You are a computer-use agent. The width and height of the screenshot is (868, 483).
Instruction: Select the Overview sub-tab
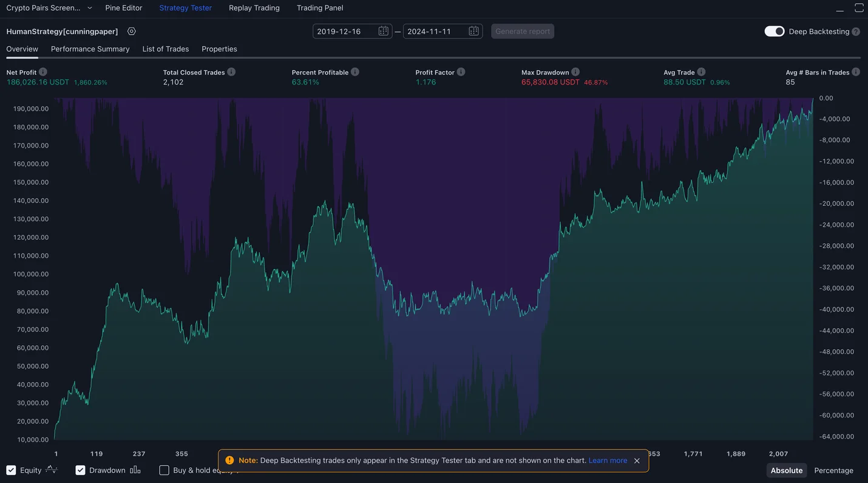coord(22,49)
